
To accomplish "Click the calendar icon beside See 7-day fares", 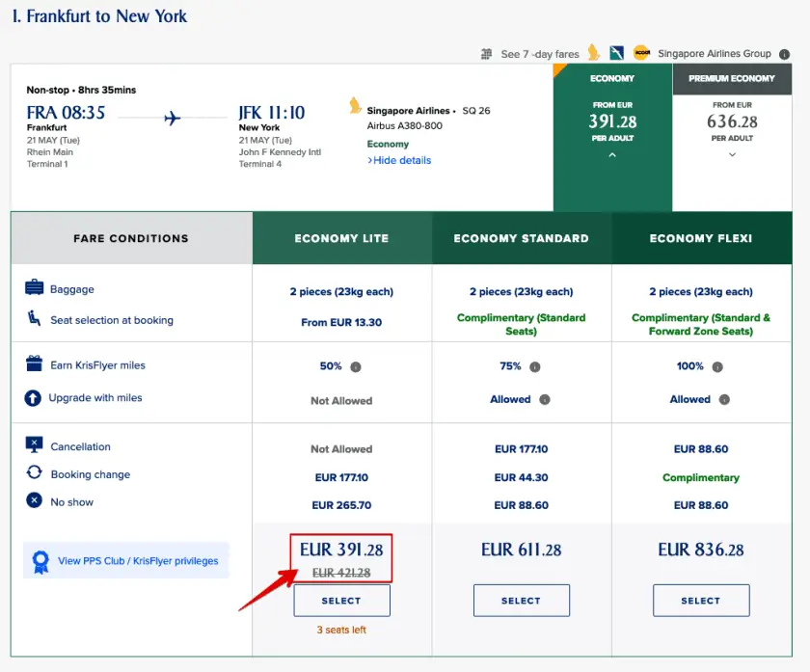I will pyautogui.click(x=487, y=54).
